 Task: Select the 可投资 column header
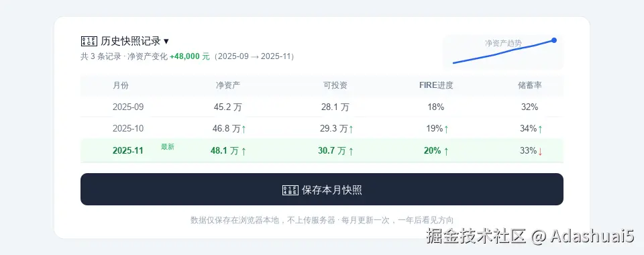(x=335, y=85)
